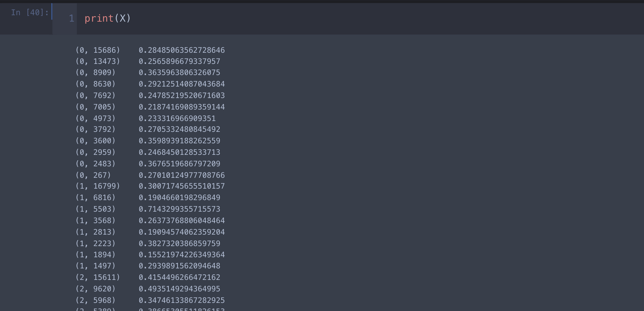Click value 0.3635963806326075

(x=179, y=73)
